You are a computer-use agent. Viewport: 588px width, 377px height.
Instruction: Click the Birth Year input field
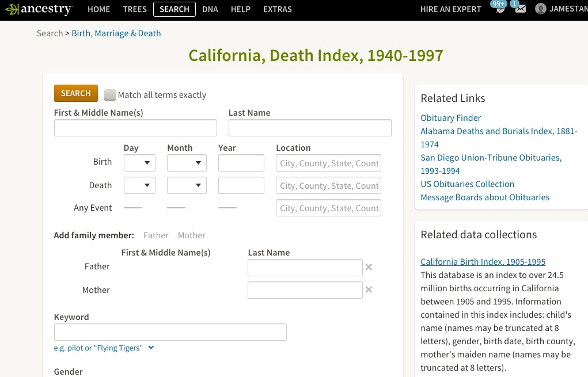point(241,162)
